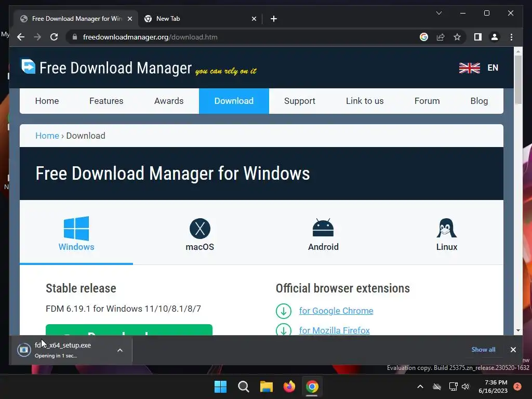Click green arrow icon beside Mozilla Firefox

pyautogui.click(x=284, y=330)
